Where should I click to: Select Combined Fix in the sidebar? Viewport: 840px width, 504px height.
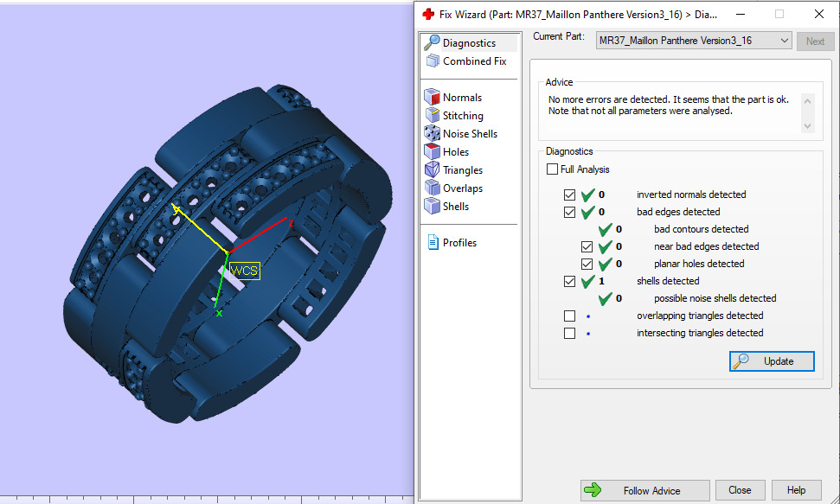(474, 61)
